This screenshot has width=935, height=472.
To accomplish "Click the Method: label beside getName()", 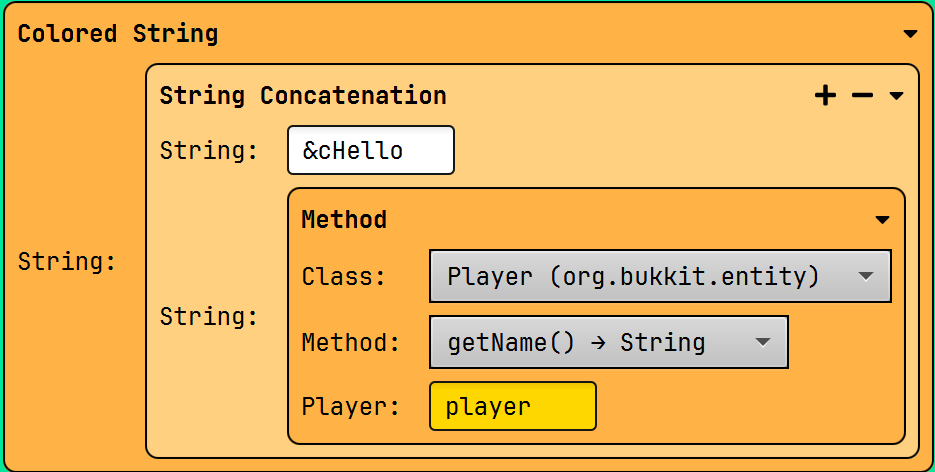I will point(351,343).
